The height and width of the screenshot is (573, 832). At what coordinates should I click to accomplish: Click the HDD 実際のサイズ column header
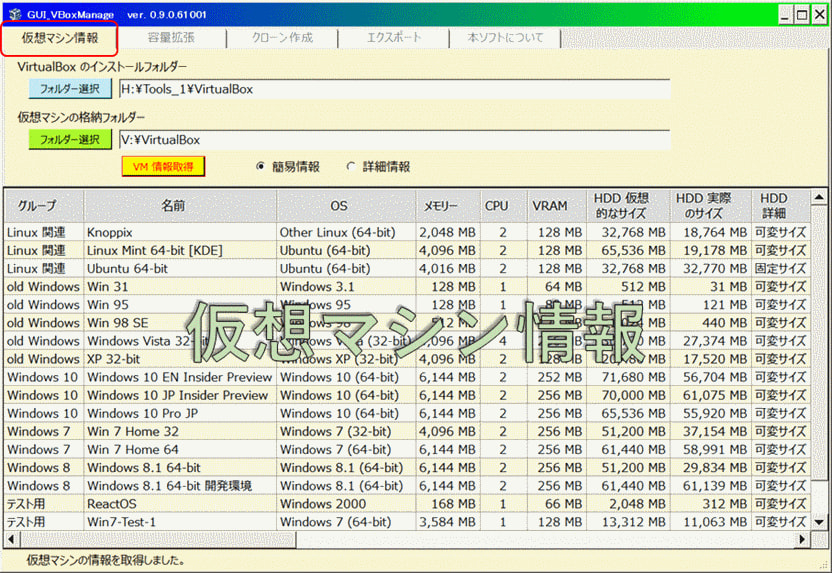(711, 206)
